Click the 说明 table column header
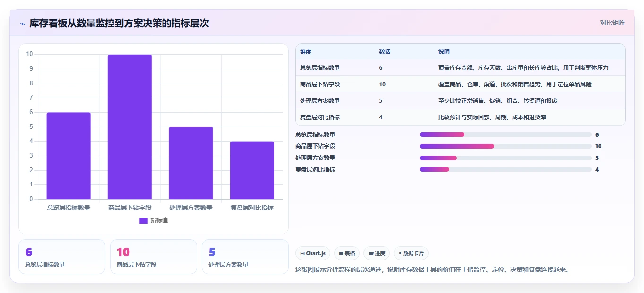This screenshot has height=293, width=644. pyautogui.click(x=444, y=52)
